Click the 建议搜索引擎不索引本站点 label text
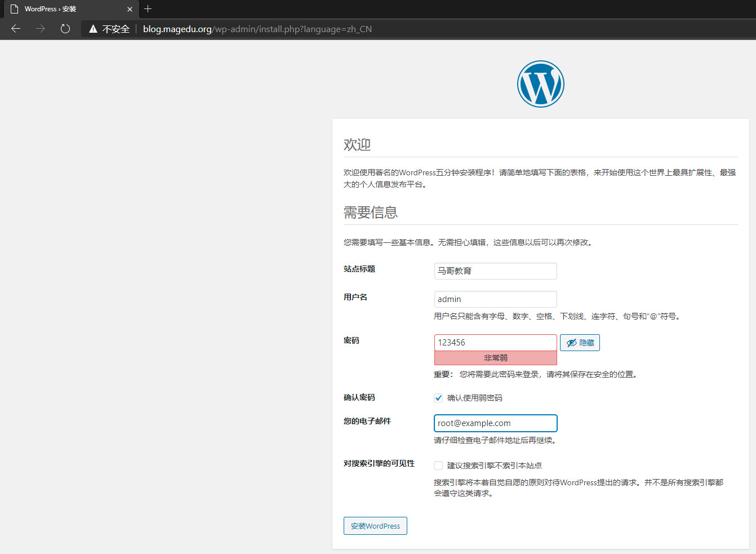The image size is (756, 554). 495,466
